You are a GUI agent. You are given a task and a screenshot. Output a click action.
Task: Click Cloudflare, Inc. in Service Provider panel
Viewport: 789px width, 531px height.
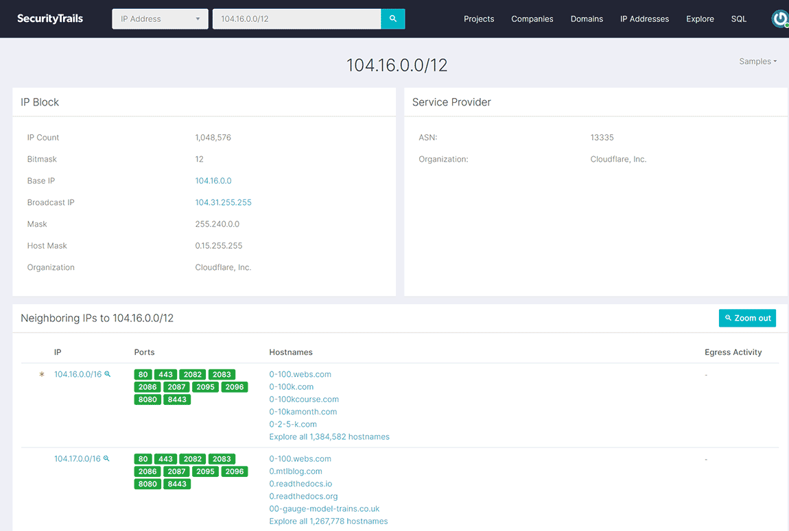(618, 159)
